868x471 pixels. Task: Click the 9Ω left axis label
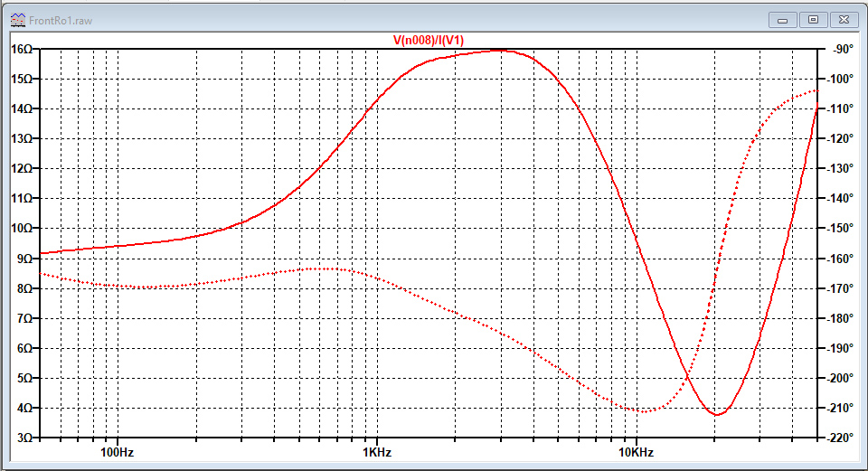click(x=25, y=259)
